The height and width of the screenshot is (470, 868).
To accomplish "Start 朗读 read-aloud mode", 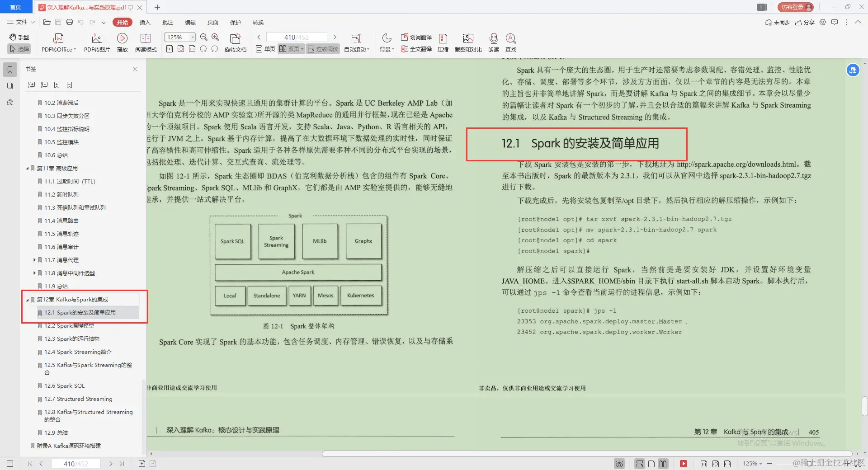I will coord(493,43).
